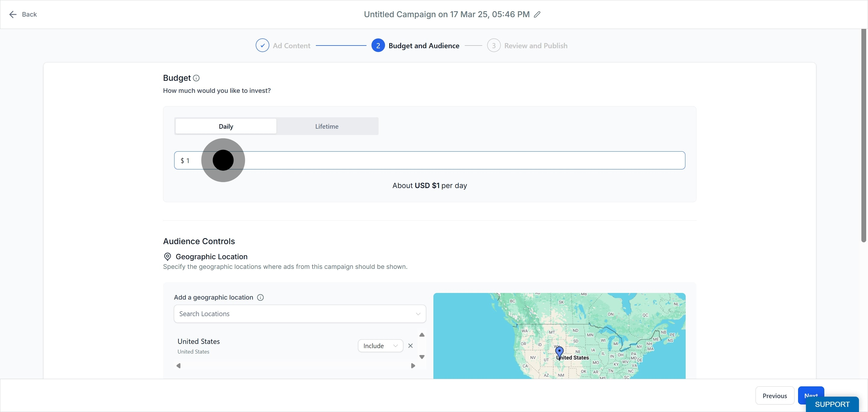Open the SUPPORT widget
This screenshot has width=868, height=412.
coord(832,404)
